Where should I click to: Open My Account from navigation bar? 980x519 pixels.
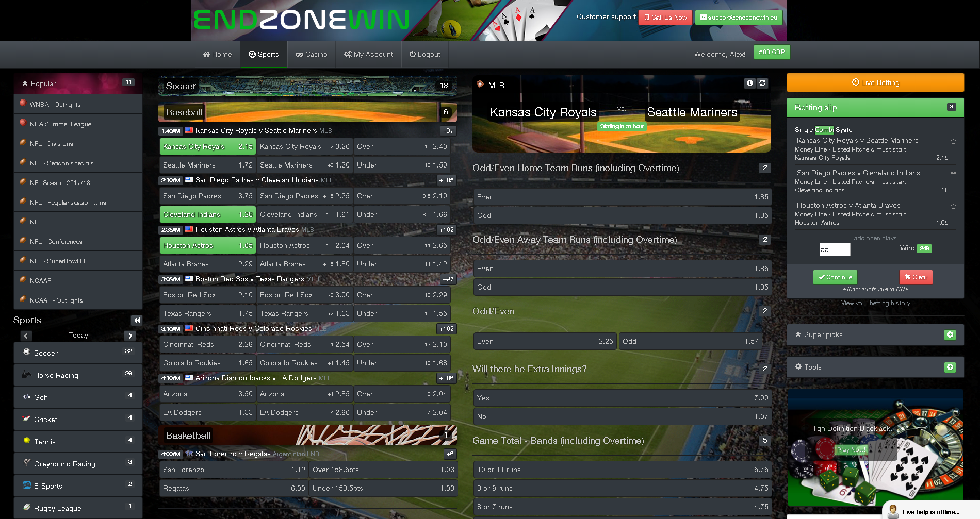click(x=368, y=54)
